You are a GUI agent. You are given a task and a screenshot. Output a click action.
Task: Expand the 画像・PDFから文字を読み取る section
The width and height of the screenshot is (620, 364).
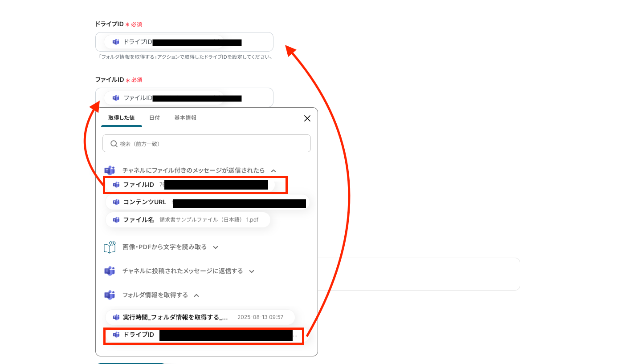216,247
